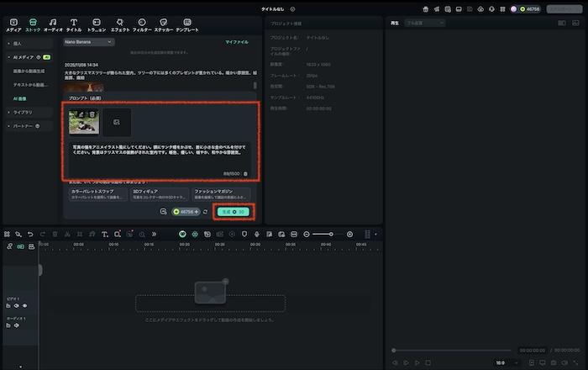The width and height of the screenshot is (588, 370).
Task: Mute the オーディオ 1 track
Action: click(17, 326)
